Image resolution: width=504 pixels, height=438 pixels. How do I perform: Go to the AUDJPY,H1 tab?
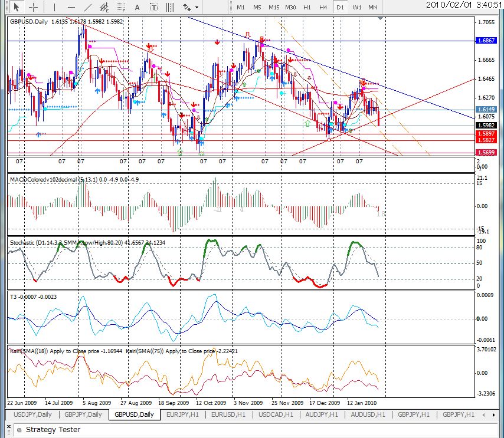[322, 414]
